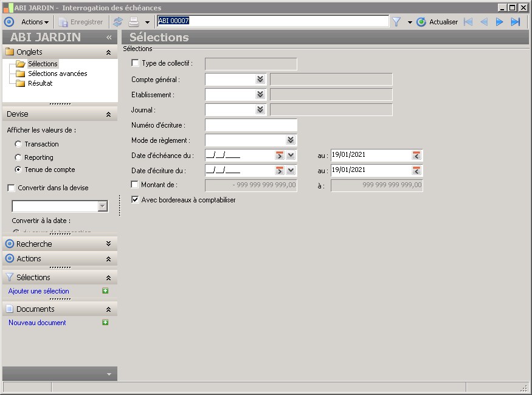Collapse the Devise section
Screen dimensions: 532x395
(x=109, y=114)
